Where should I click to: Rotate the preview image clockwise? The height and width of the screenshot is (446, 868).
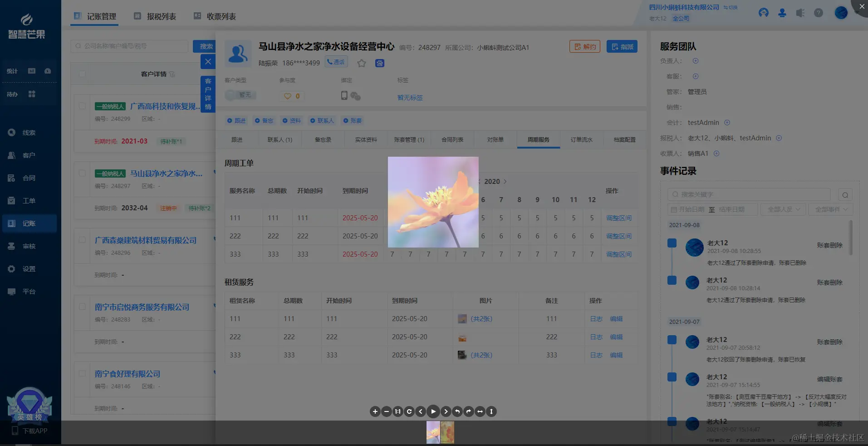pyautogui.click(x=468, y=411)
